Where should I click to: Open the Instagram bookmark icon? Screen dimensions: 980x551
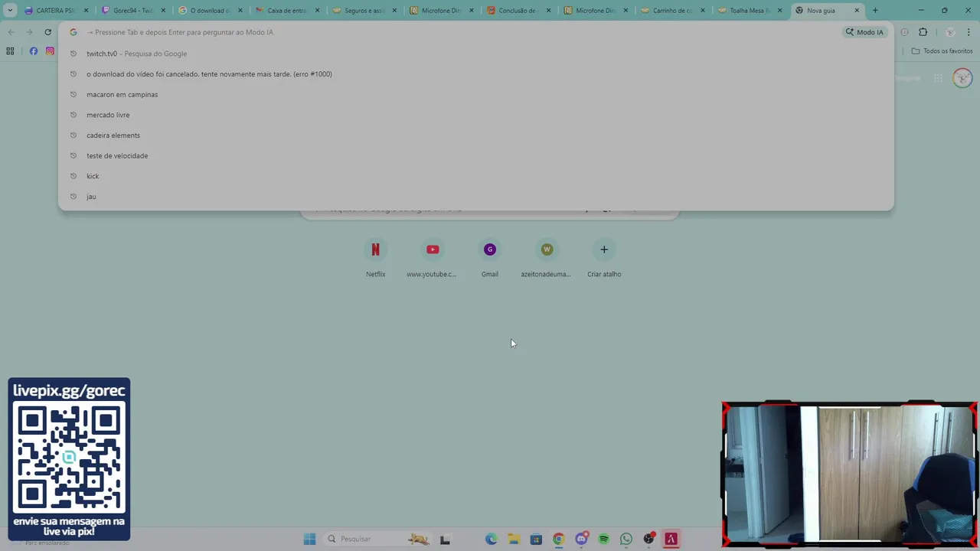pos(50,51)
